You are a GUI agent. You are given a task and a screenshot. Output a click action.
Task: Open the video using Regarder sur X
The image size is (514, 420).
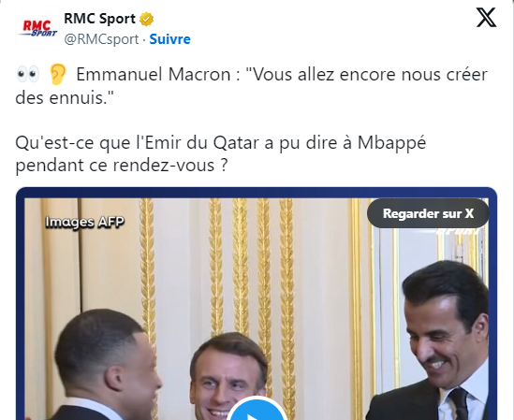click(428, 213)
